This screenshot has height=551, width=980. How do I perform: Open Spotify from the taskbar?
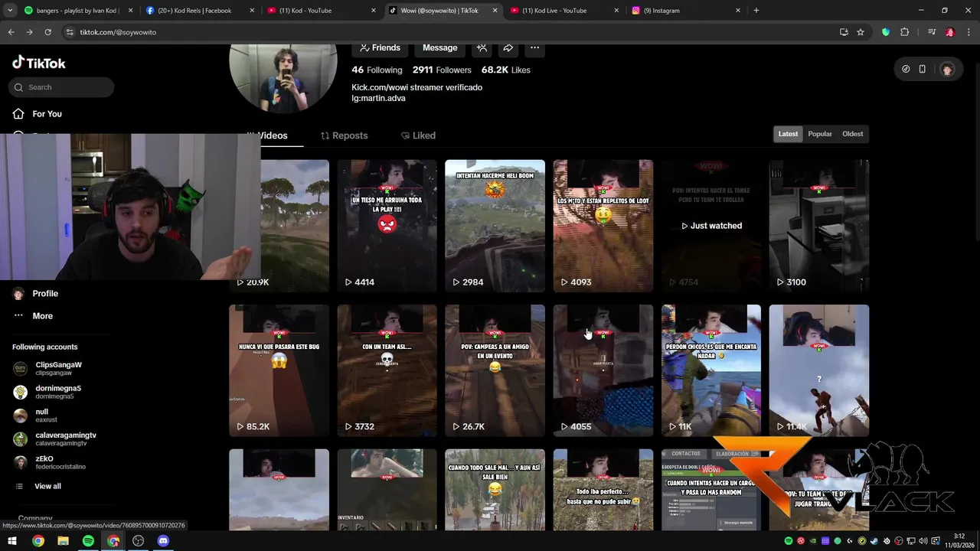coord(88,541)
